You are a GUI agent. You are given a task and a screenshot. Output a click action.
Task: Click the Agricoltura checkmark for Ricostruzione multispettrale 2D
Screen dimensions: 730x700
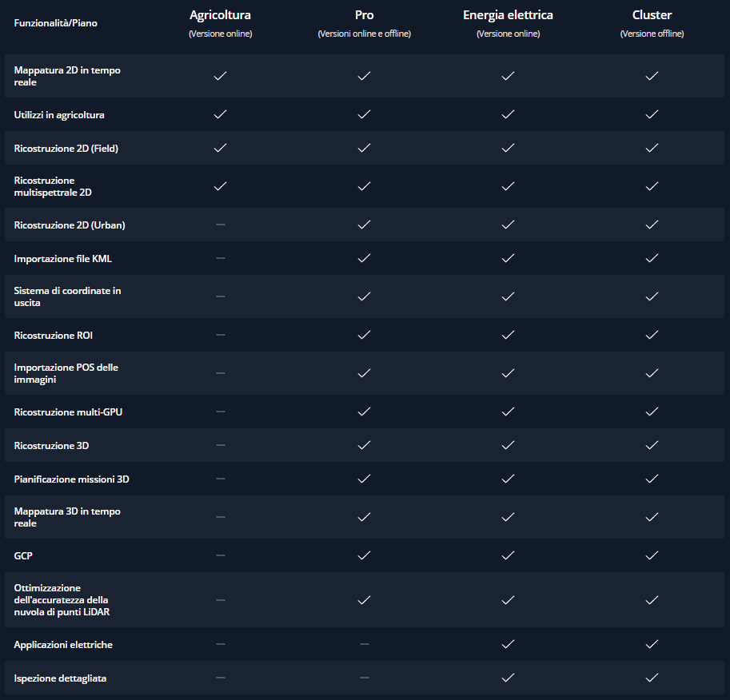tap(220, 186)
